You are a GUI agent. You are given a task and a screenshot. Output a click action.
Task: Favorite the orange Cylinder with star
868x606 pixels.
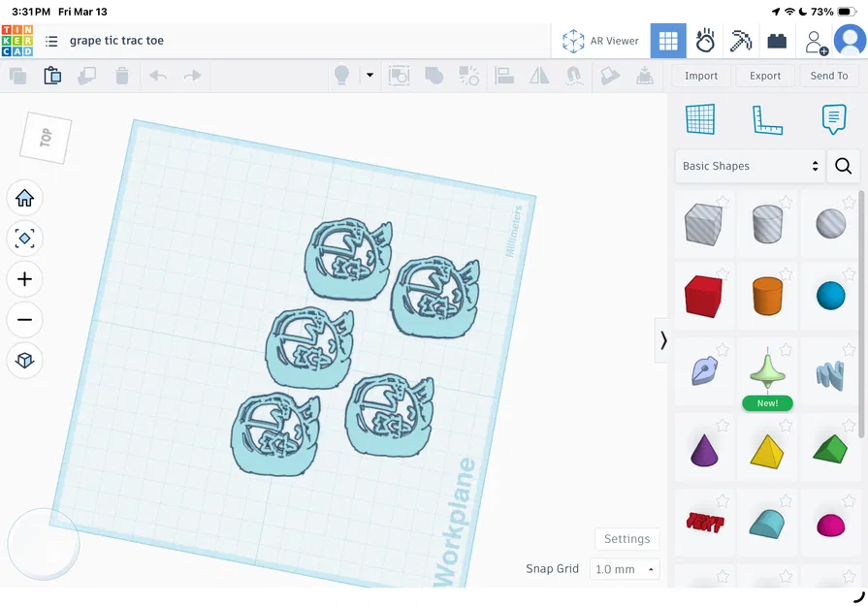point(786,274)
